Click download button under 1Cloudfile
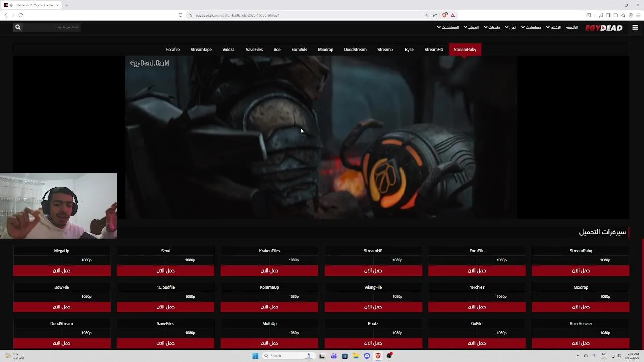Viewport: 644px width, 362px height. (x=166, y=307)
